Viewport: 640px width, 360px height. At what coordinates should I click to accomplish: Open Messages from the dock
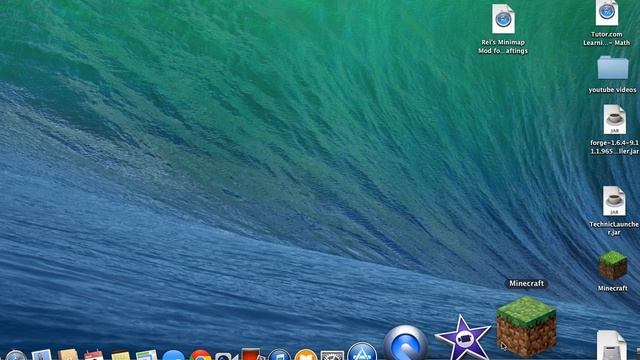point(173,355)
